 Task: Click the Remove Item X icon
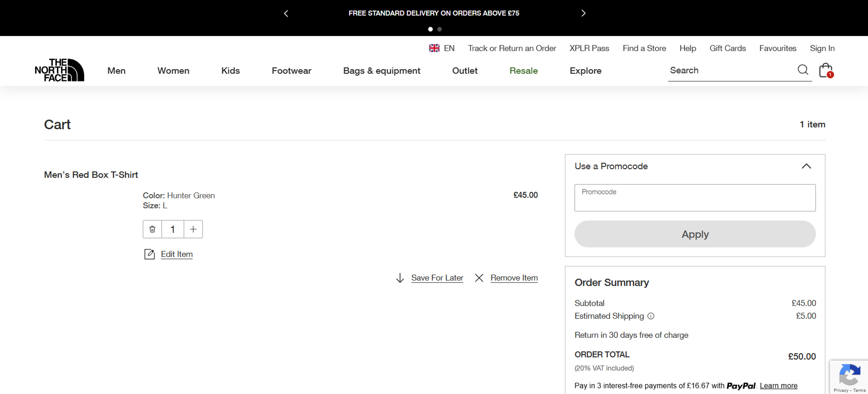[x=479, y=278]
